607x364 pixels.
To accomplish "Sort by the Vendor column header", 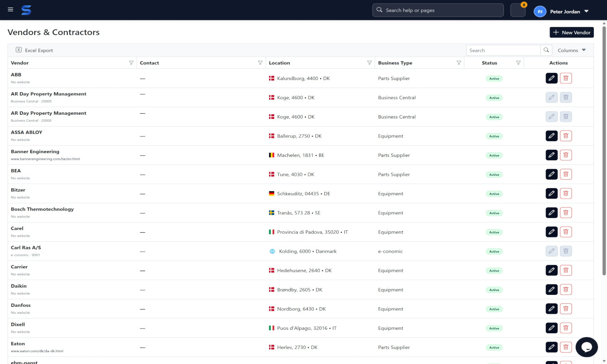I will click(x=20, y=63).
